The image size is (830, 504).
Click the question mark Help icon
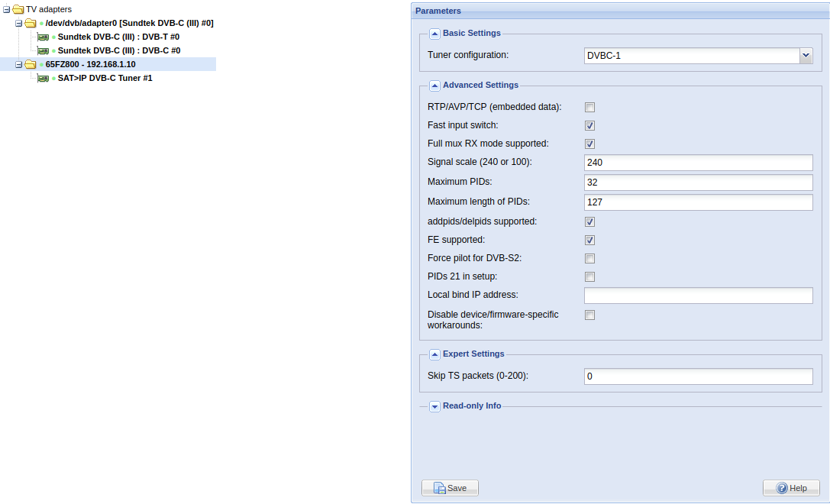(x=782, y=488)
